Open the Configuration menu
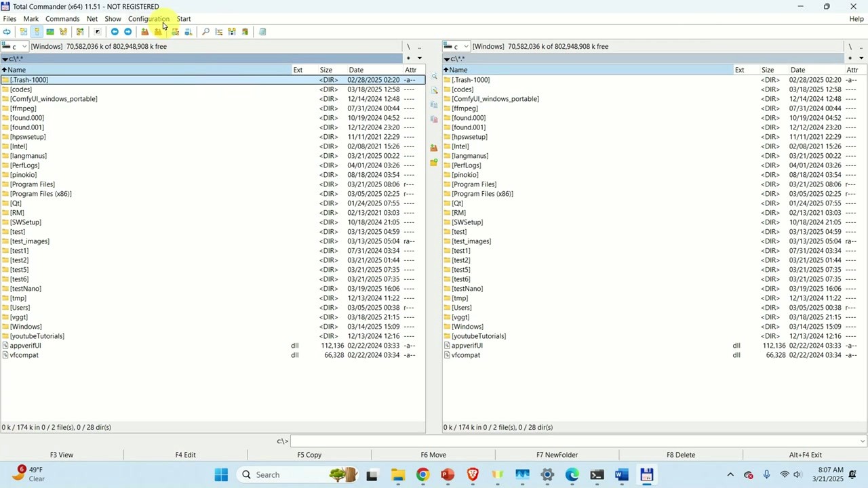The width and height of the screenshot is (868, 488). point(149,19)
